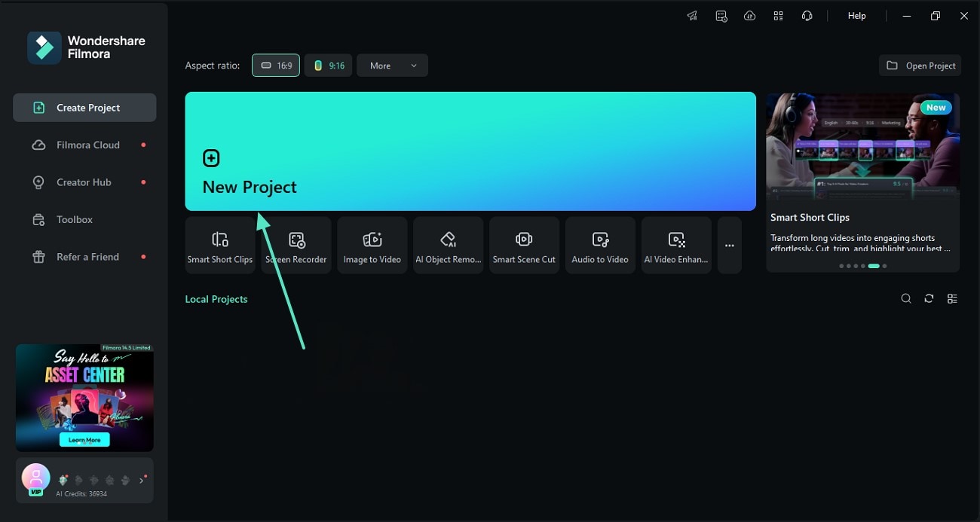Click the Filmora Cloud icon in sidebar
Screen dimensions: 980x522
pyautogui.click(x=38, y=145)
